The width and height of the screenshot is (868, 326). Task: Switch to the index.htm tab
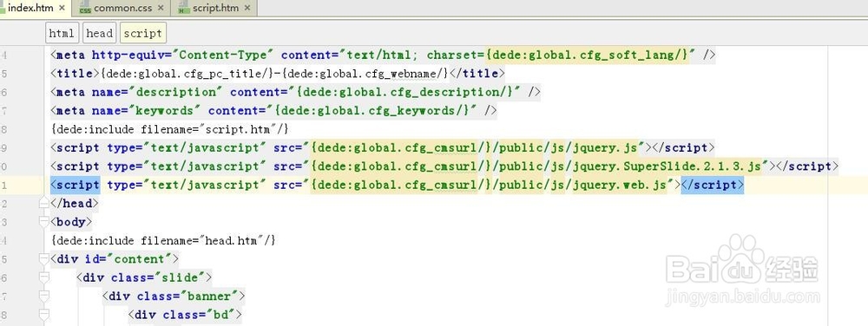(x=30, y=8)
